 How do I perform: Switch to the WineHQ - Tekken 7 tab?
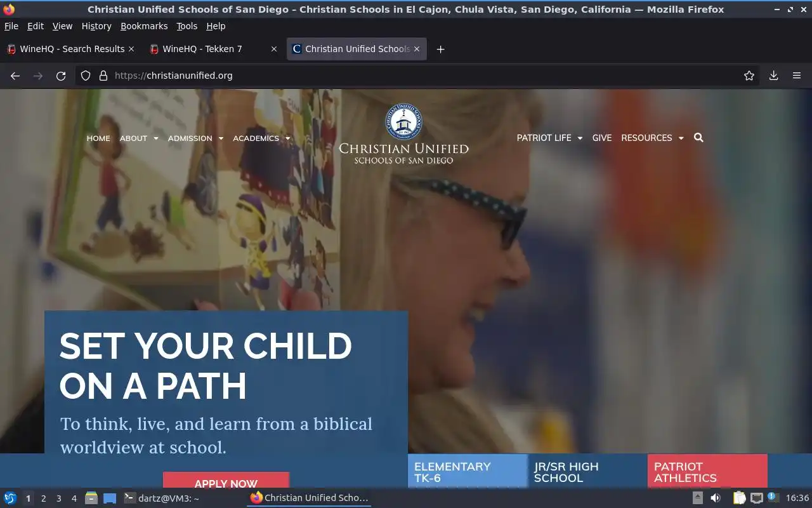click(x=213, y=49)
